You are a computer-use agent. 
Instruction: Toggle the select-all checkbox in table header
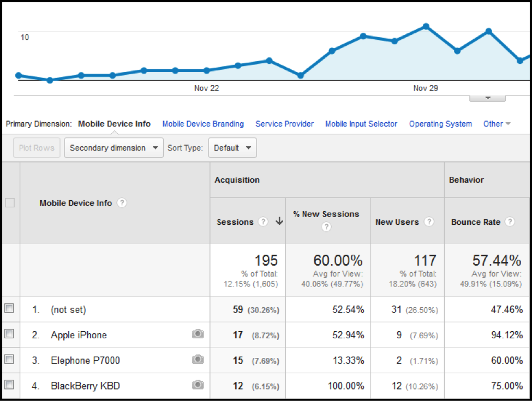coord(9,203)
